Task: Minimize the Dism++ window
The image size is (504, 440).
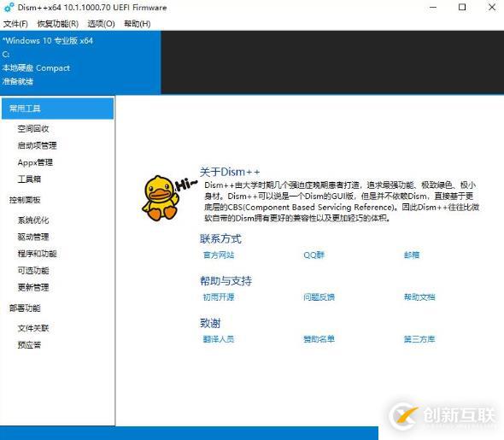Action: tap(433, 7)
